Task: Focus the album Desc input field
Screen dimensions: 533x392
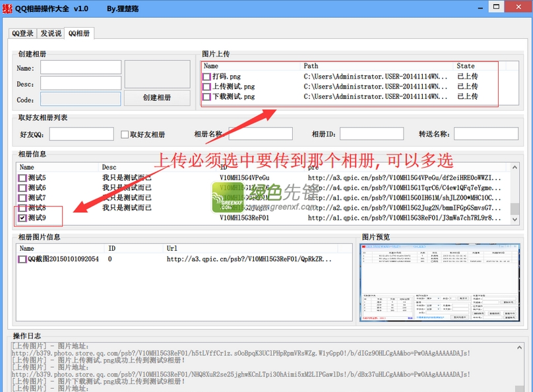Action: pos(81,83)
